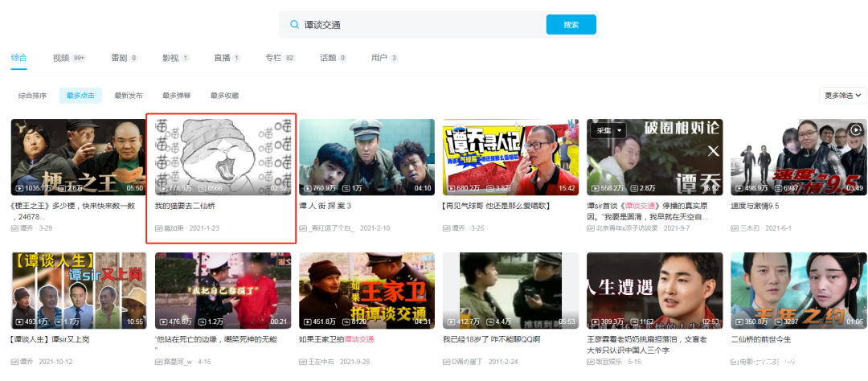Image resolution: width=868 pixels, height=381 pixels.
Task: Open video title 我的猫要去二仙桥
Action: 186,206
